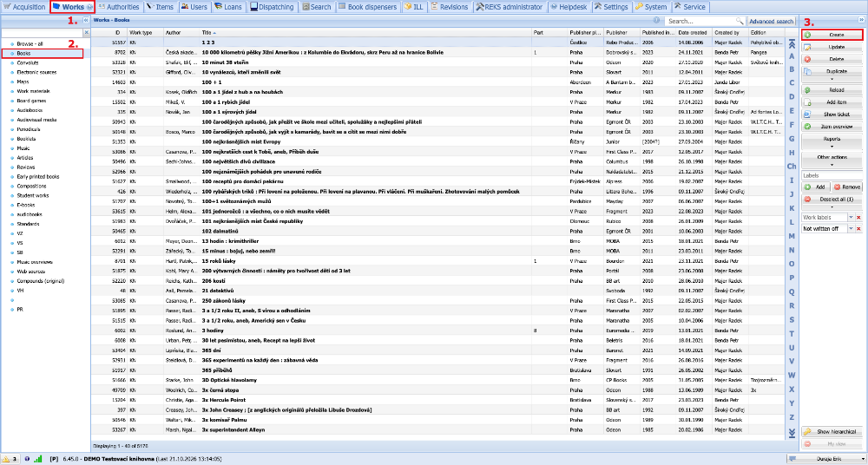Select the row titled 21 detektivů
Image resolution: width=868 pixels, height=465 pixels.
coord(437,291)
